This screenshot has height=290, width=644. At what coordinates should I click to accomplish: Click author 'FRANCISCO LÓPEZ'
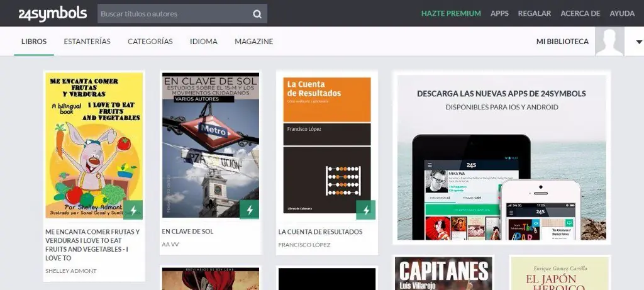(x=304, y=245)
